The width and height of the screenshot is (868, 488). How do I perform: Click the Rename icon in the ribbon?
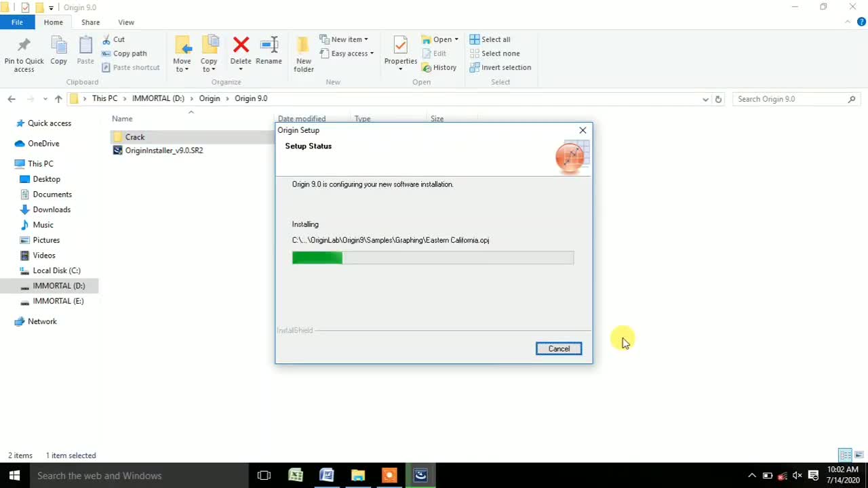click(269, 45)
